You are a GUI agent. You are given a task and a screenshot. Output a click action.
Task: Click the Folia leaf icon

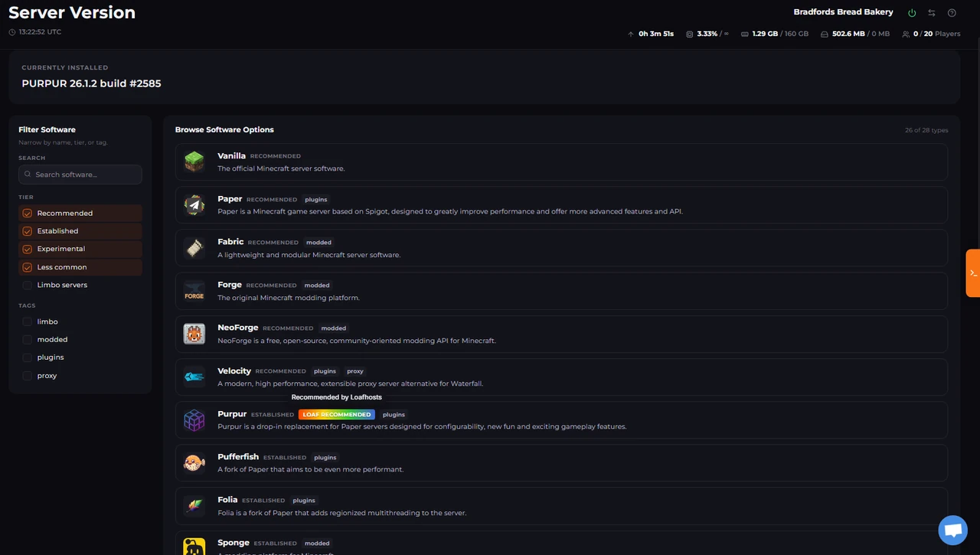[x=194, y=505]
